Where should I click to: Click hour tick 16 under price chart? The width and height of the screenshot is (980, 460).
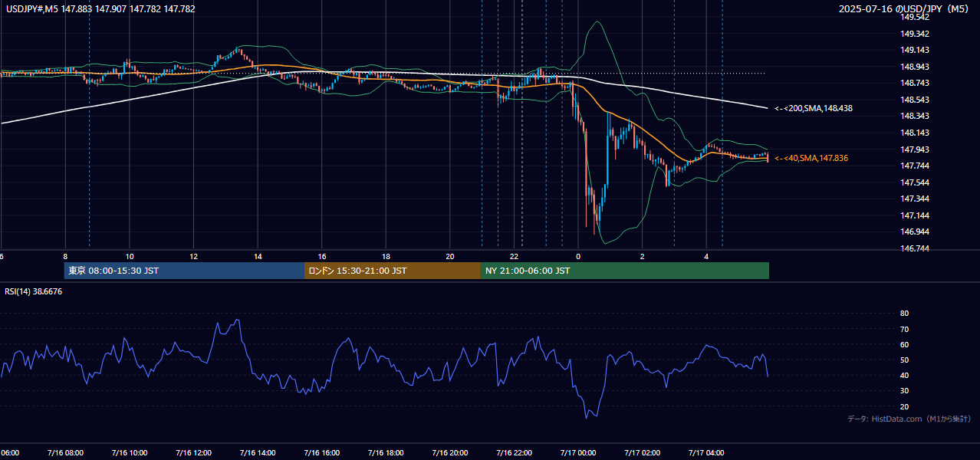coord(322,256)
